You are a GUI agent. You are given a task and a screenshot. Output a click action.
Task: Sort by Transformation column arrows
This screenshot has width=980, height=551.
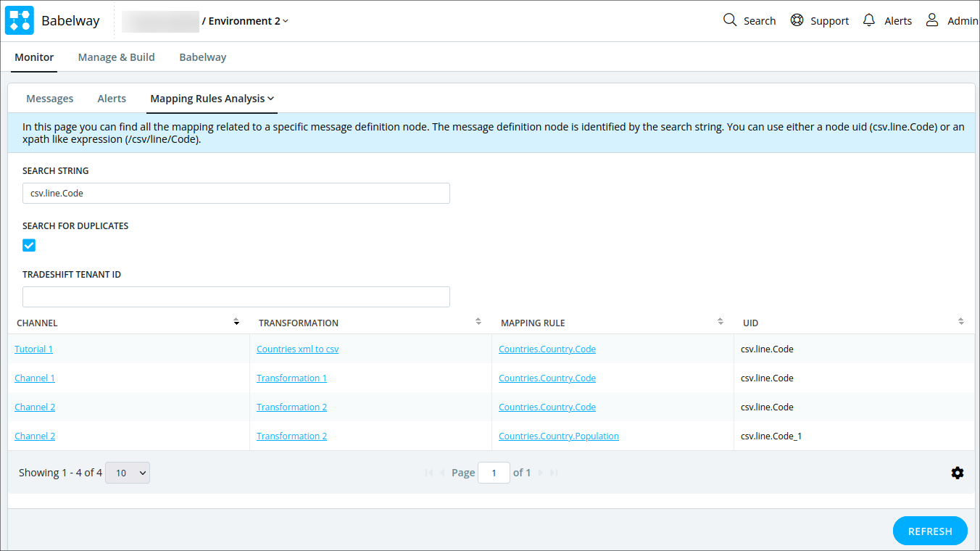pos(478,321)
